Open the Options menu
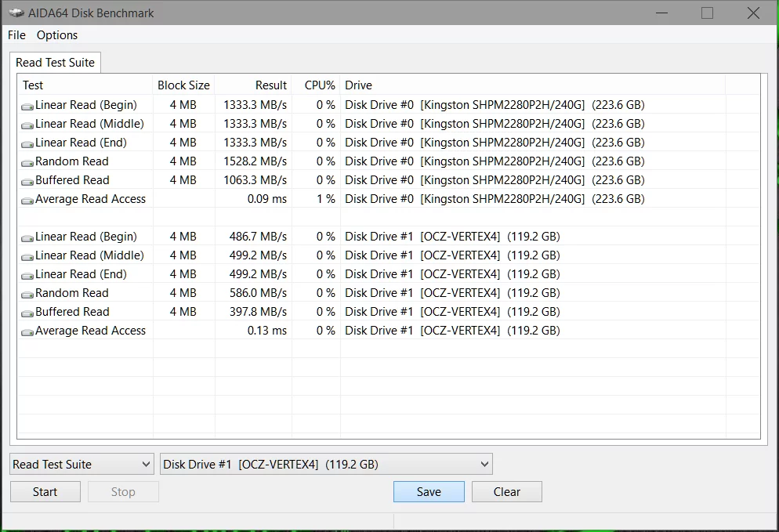Screen dimensions: 779x532 pos(57,35)
